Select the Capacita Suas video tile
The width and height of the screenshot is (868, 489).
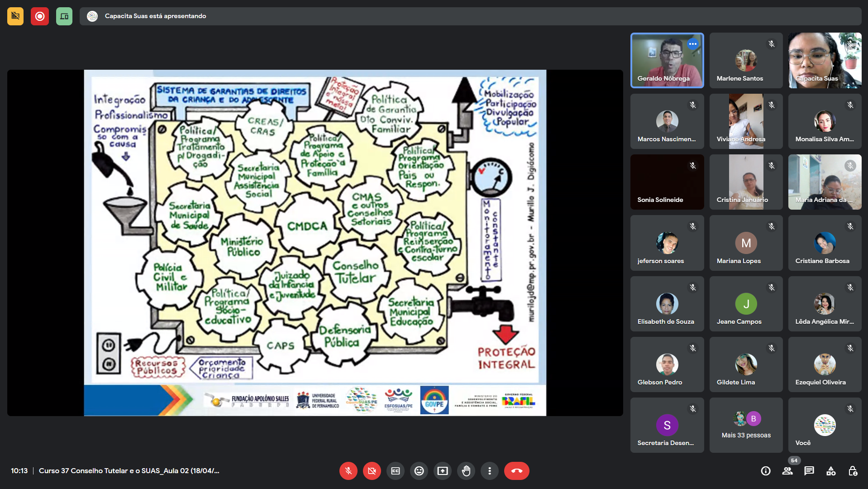coord(825,60)
